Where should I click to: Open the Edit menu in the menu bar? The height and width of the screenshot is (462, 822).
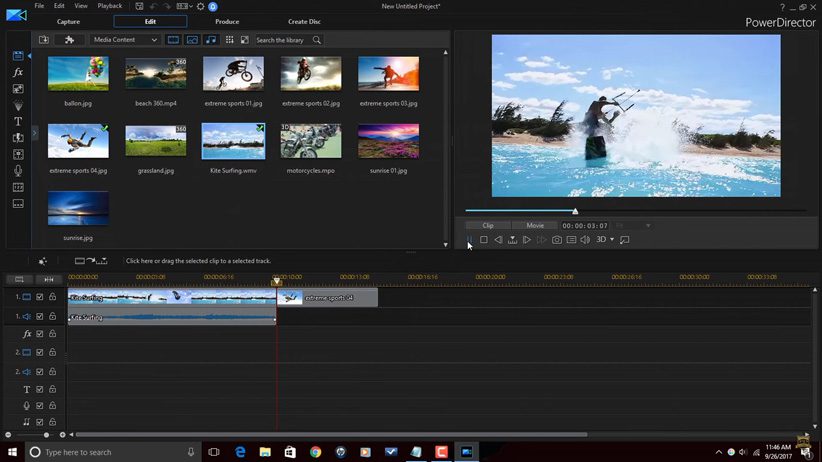point(59,6)
